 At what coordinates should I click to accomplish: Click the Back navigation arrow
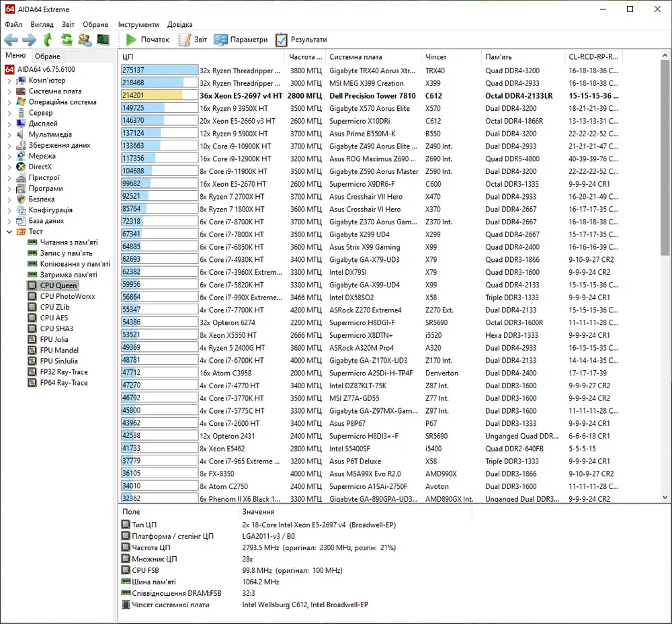(x=11, y=40)
